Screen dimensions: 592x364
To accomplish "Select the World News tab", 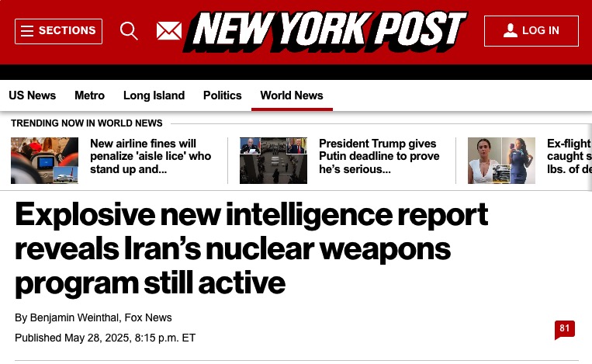I will point(292,95).
